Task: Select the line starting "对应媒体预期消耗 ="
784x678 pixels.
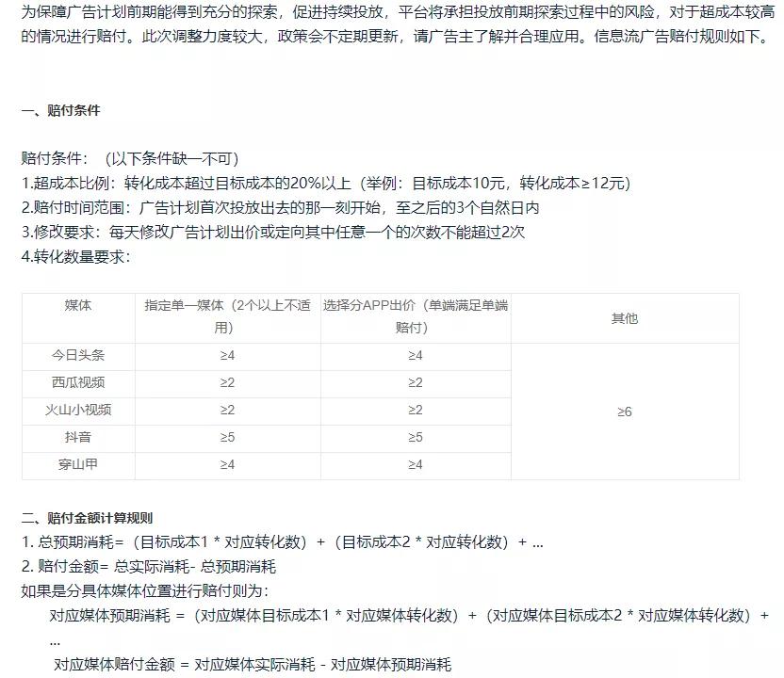Action: (x=409, y=616)
